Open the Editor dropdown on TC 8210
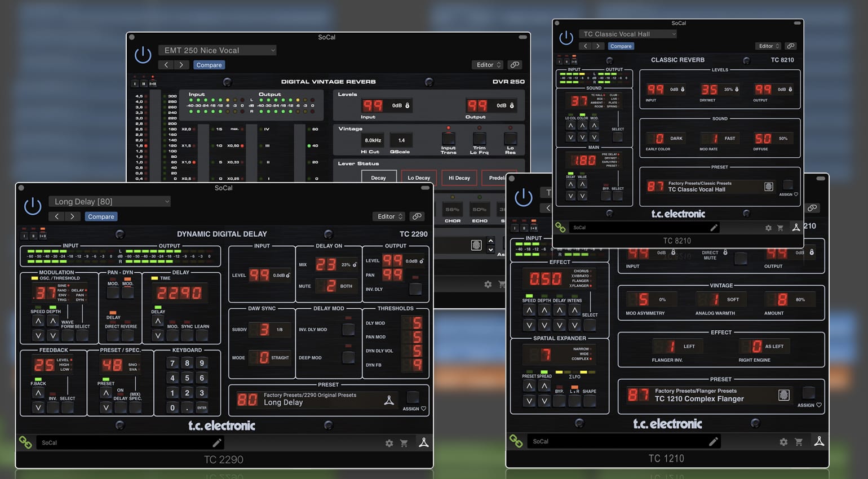This screenshot has height=479, width=868. tap(768, 46)
